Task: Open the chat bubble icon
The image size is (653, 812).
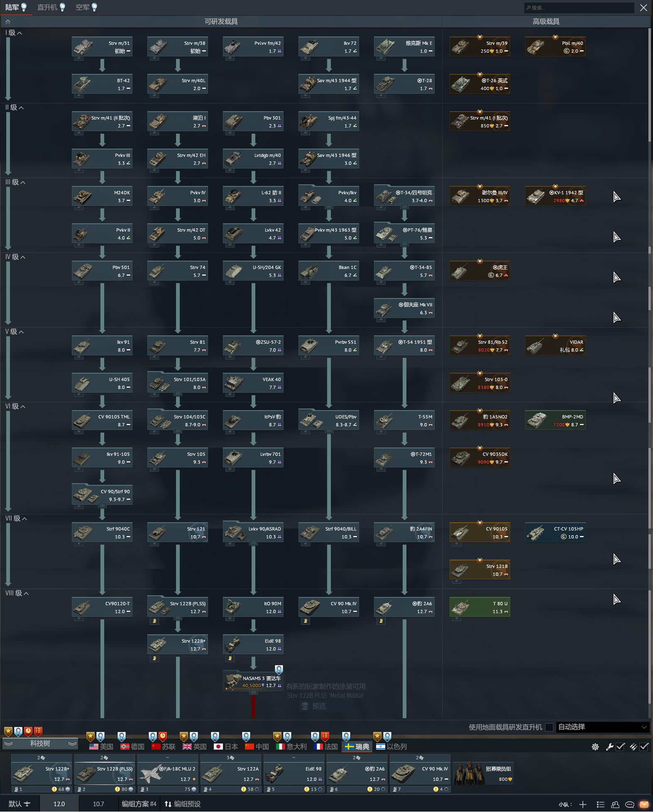Action: (630, 804)
